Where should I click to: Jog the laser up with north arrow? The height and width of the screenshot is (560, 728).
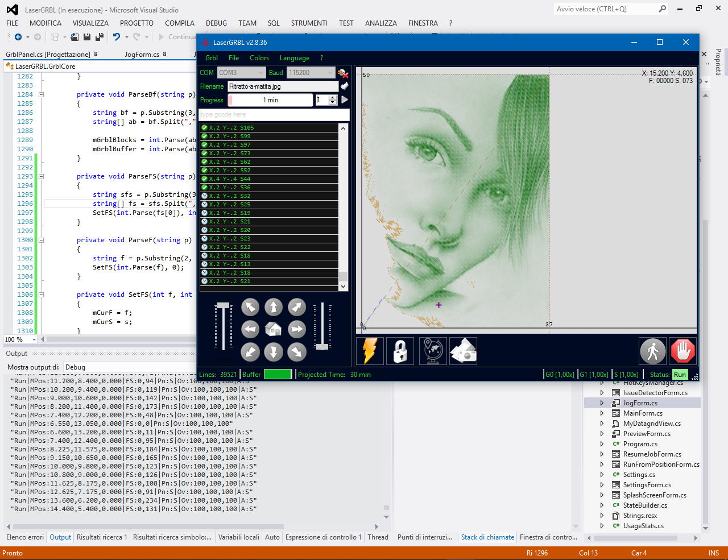pyautogui.click(x=274, y=307)
